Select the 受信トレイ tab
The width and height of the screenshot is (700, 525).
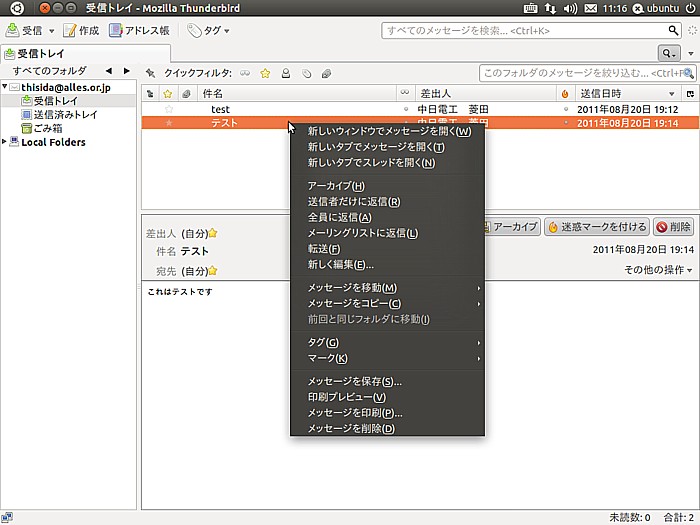point(85,54)
